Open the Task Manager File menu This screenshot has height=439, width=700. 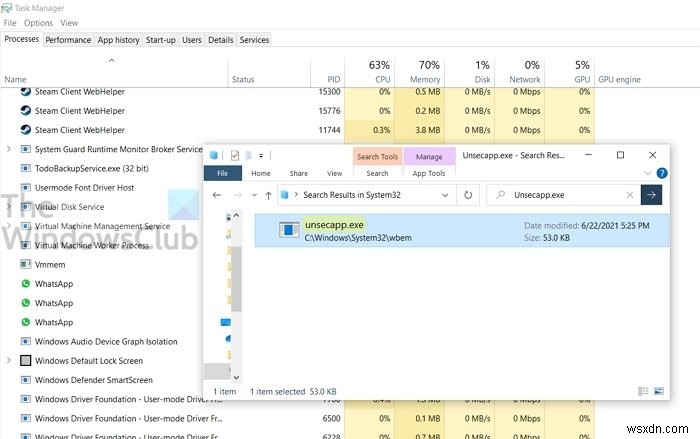point(10,23)
